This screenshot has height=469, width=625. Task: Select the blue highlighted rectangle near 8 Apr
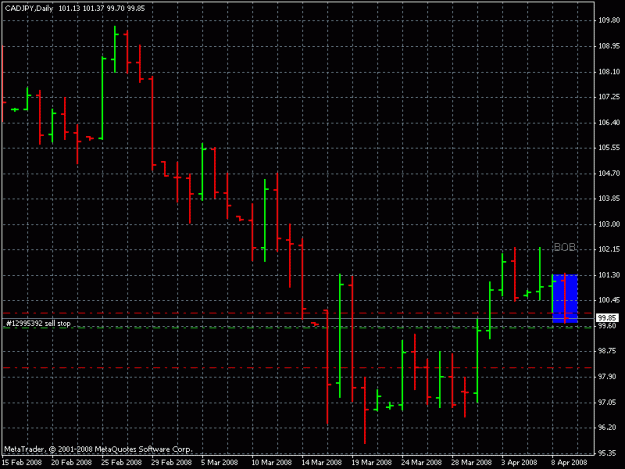pyautogui.click(x=565, y=298)
